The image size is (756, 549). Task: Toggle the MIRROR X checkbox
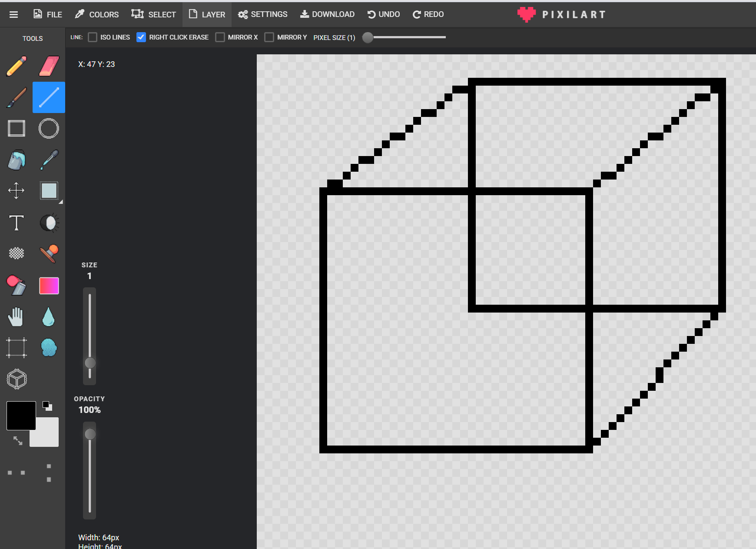click(220, 37)
